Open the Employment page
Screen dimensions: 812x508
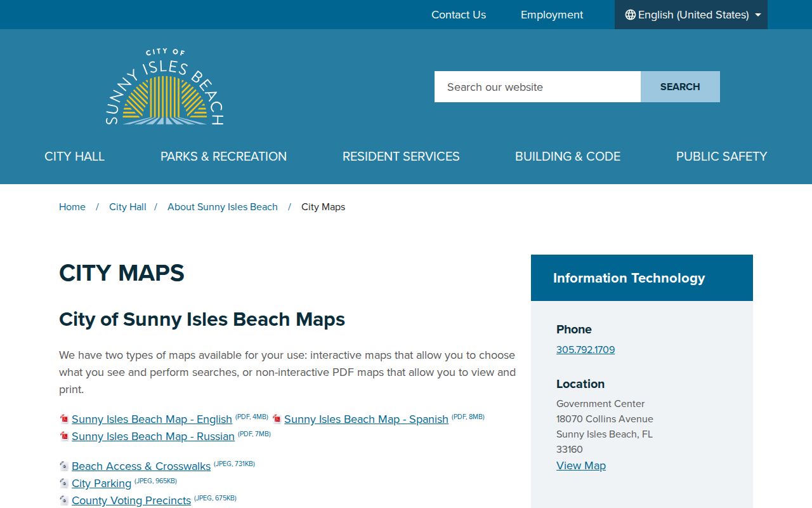point(552,15)
